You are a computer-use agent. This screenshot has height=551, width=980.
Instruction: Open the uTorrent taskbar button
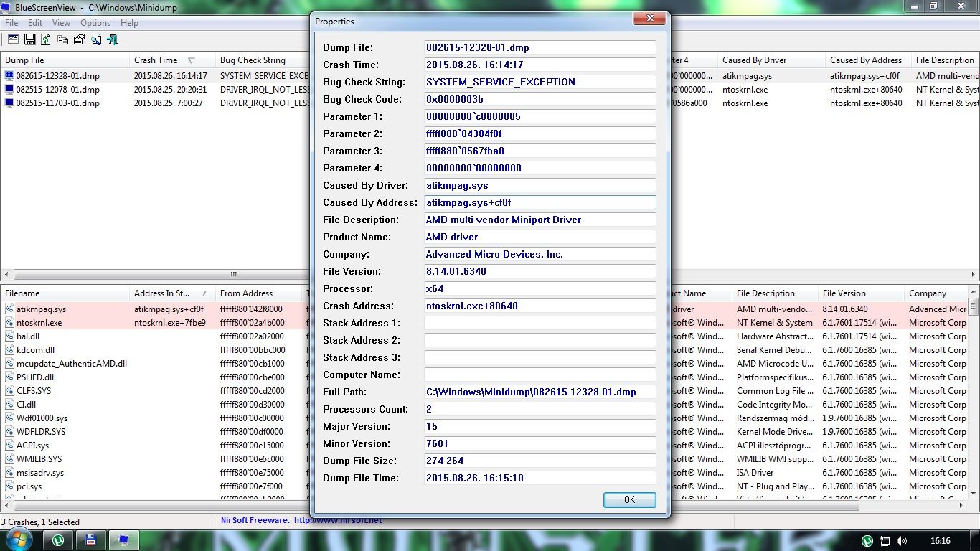(x=58, y=540)
